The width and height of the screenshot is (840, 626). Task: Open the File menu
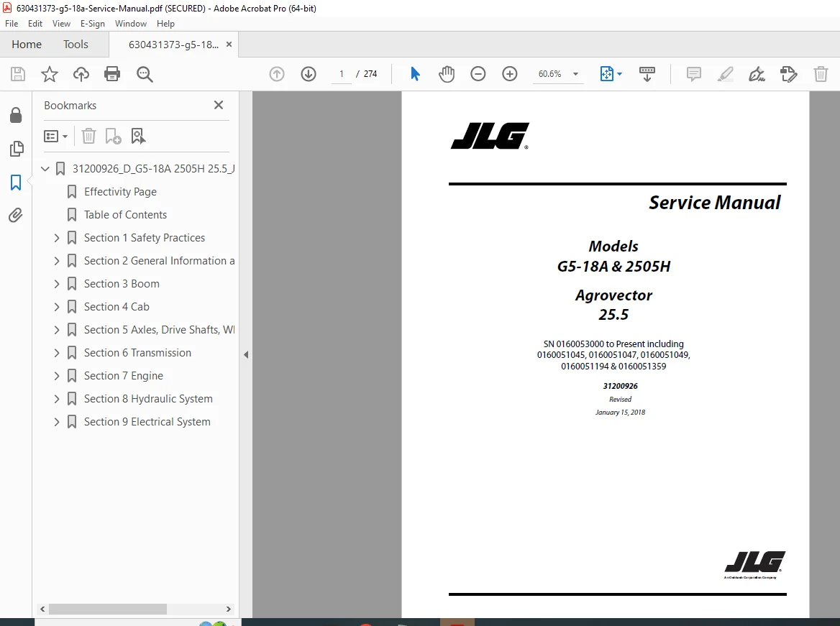[12, 24]
